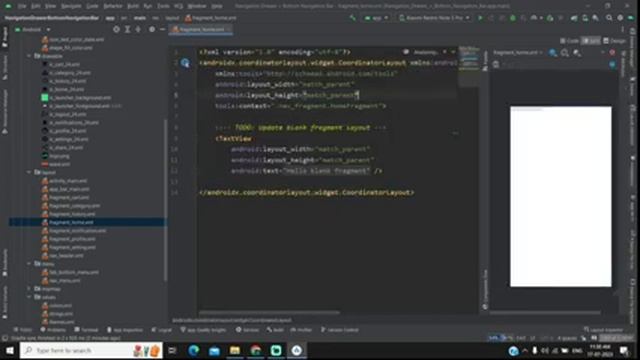Open the Terminal tool window
The height and width of the screenshot is (360, 640).
click(87, 330)
